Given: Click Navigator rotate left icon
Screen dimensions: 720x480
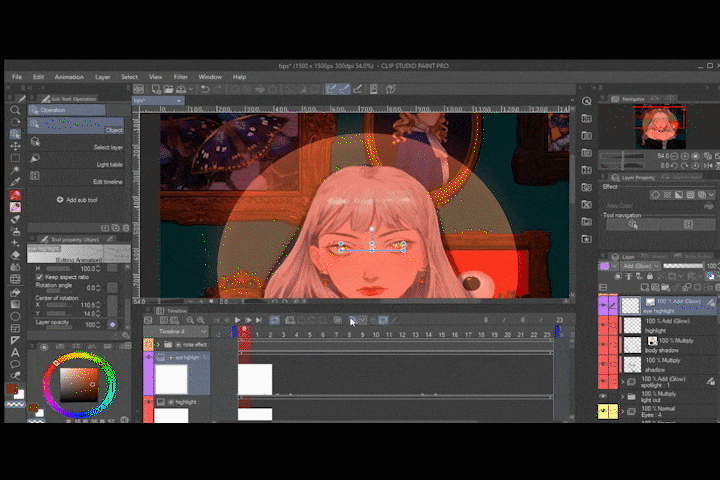Looking at the screenshot, I should pyautogui.click(x=674, y=165).
